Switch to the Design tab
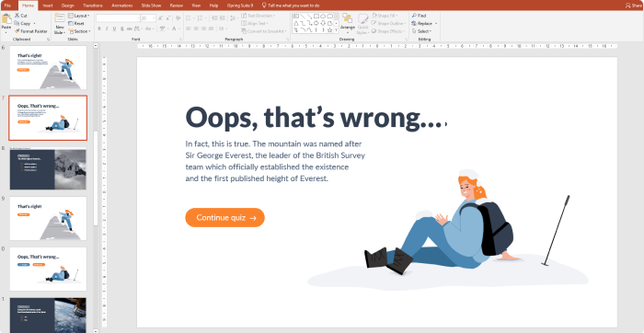The width and height of the screenshot is (644, 333). coord(68,6)
